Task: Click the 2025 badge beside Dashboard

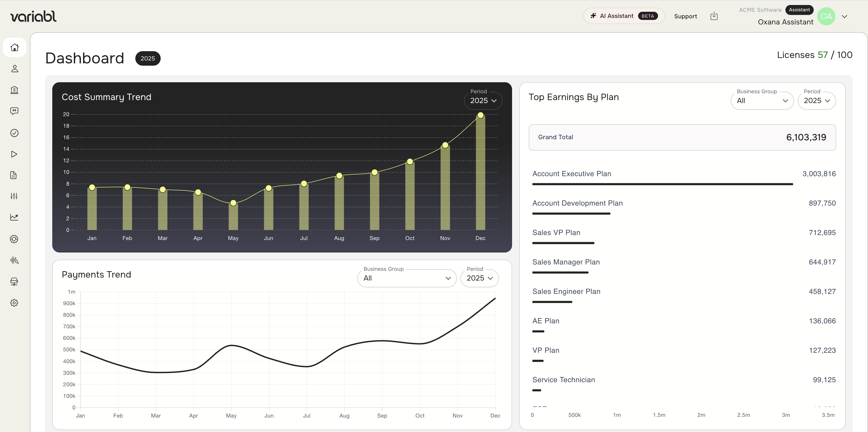Action: click(x=148, y=58)
